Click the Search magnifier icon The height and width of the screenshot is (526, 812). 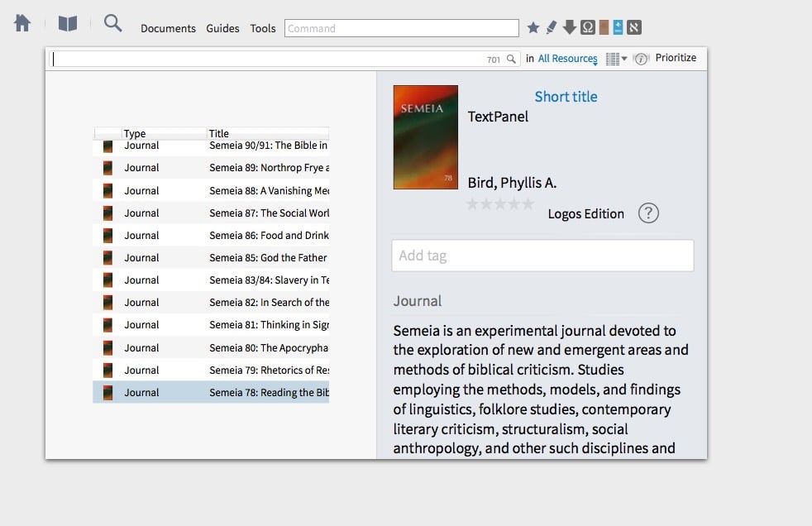tap(112, 24)
